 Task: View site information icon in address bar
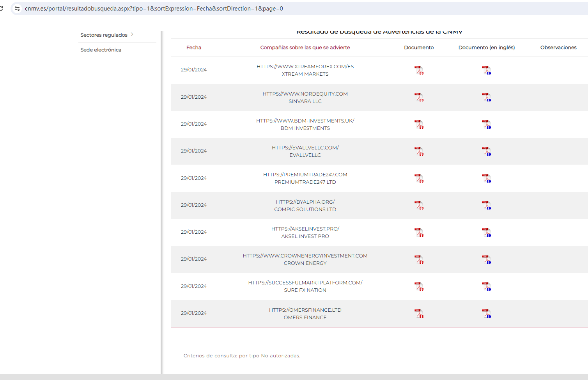17,9
